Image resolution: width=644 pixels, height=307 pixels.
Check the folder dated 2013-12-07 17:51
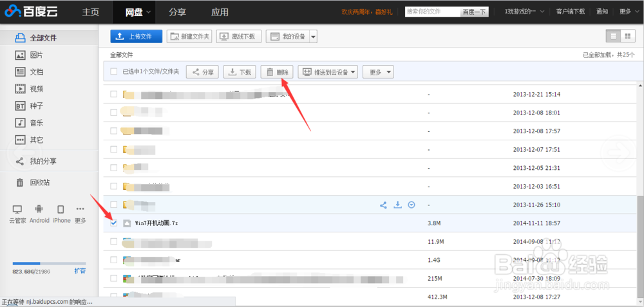coord(114,149)
